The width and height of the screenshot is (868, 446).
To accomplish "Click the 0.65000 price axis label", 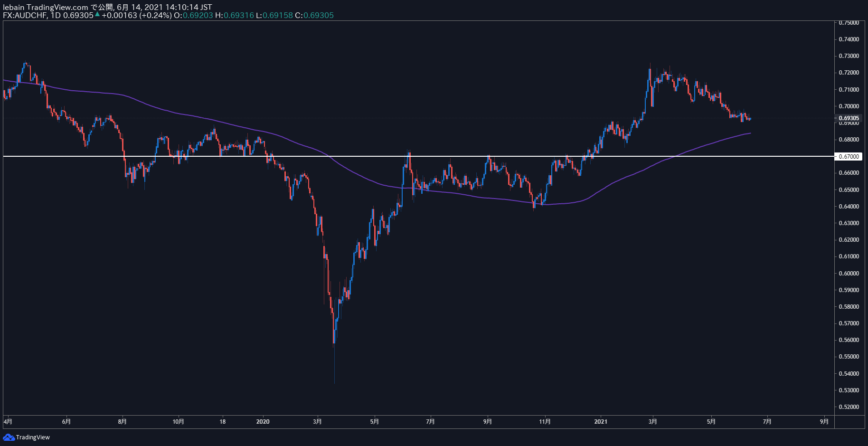I will [x=849, y=190].
